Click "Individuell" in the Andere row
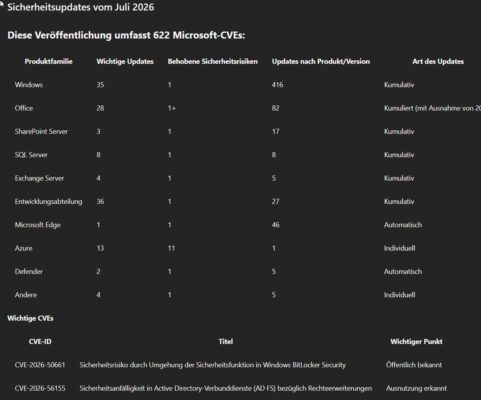Screen dimensions: 481x400 [400, 295]
